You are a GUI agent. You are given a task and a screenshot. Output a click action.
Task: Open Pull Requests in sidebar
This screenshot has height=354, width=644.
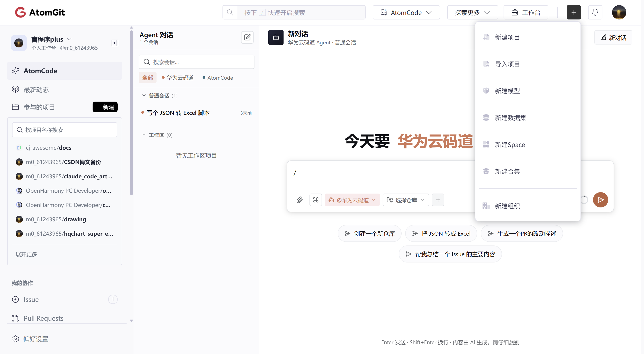(64, 318)
